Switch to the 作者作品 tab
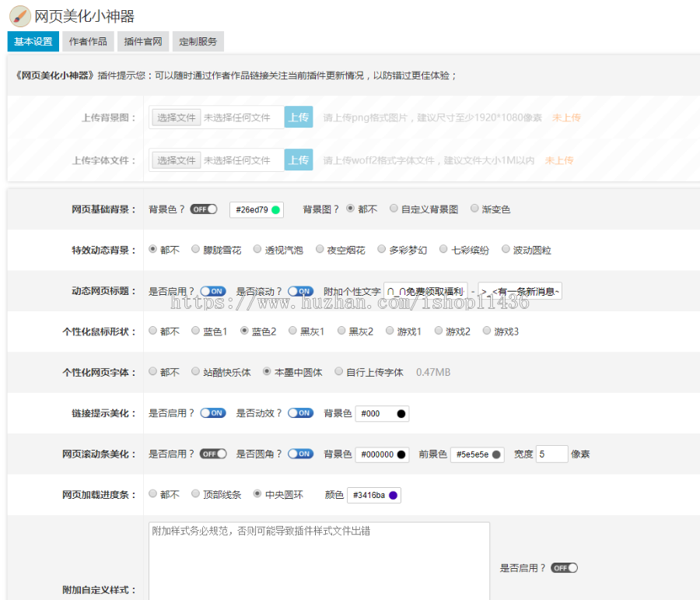This screenshot has height=600, width=700. (88, 42)
